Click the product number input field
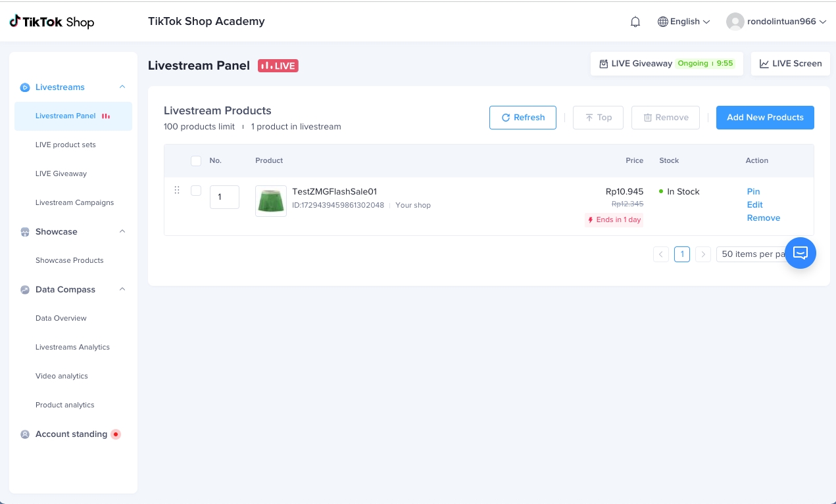Viewport: 836px width, 504px height. (224, 197)
